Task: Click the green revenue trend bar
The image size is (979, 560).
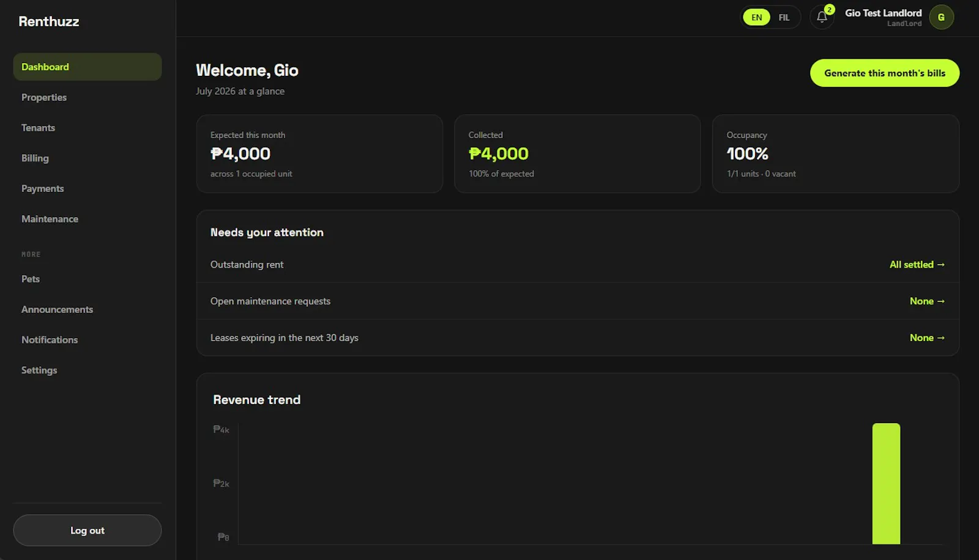Action: 886,483
